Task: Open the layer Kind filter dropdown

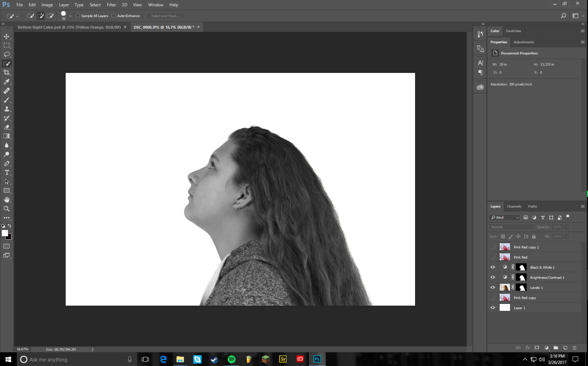Action: tap(504, 217)
